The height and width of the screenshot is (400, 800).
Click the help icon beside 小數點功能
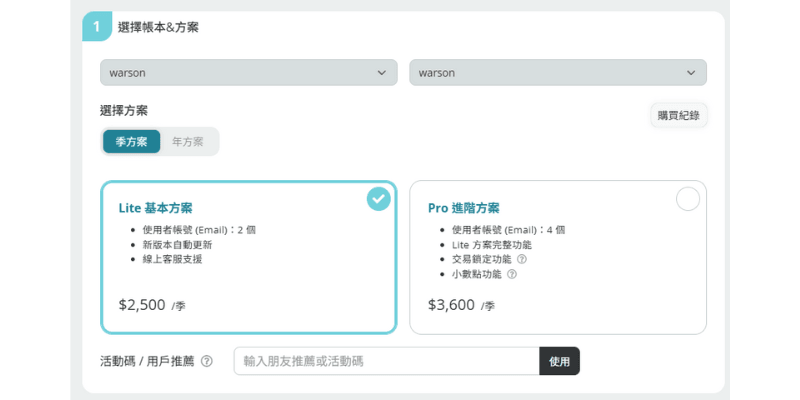point(512,274)
